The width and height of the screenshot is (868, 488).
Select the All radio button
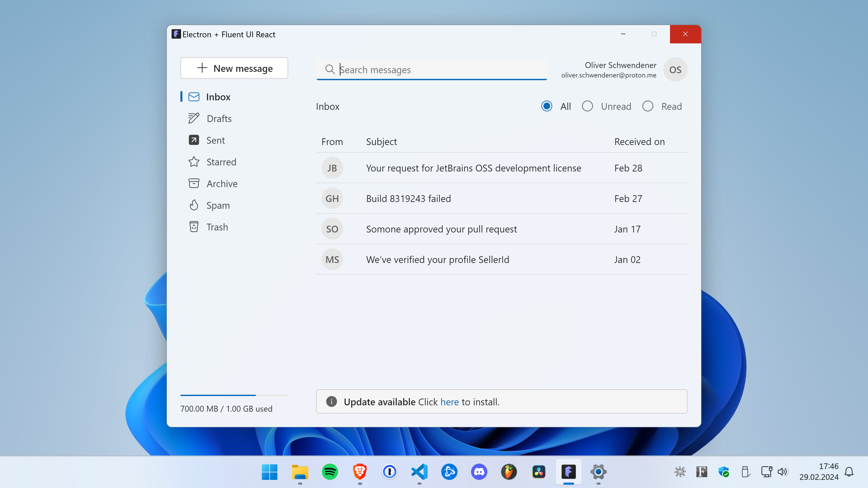pos(547,106)
